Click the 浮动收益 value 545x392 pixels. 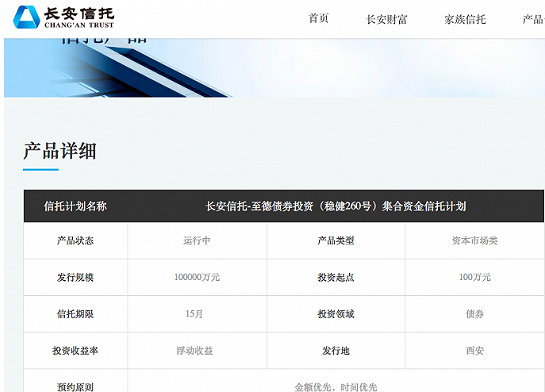coord(194,351)
